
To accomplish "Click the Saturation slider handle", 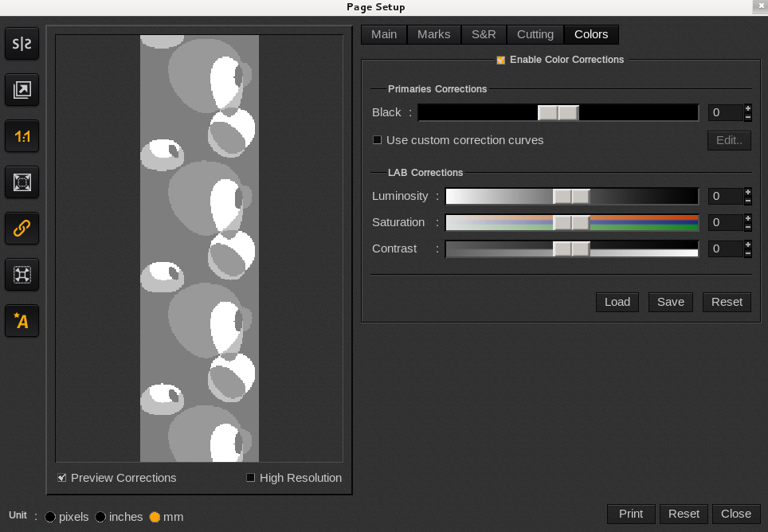I will tap(571, 223).
